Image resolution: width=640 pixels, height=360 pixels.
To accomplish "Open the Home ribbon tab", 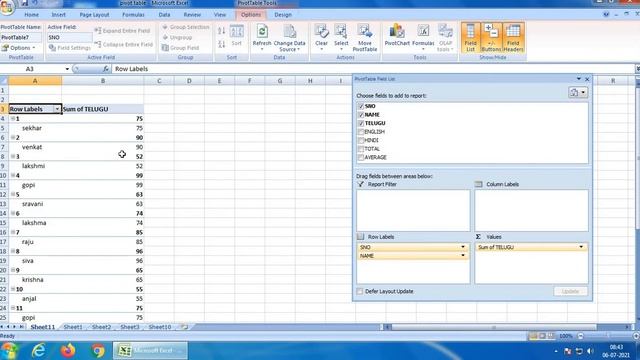I will 31,15.
